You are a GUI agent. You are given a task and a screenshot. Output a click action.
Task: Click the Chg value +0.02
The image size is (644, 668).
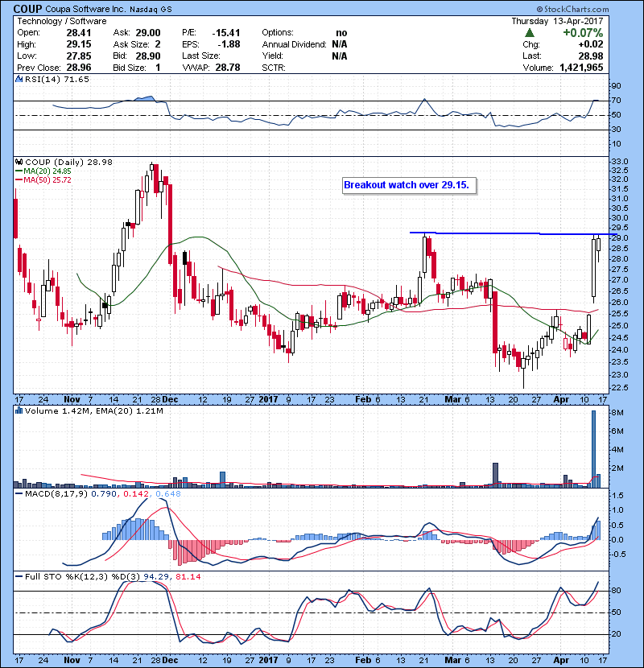[591, 44]
